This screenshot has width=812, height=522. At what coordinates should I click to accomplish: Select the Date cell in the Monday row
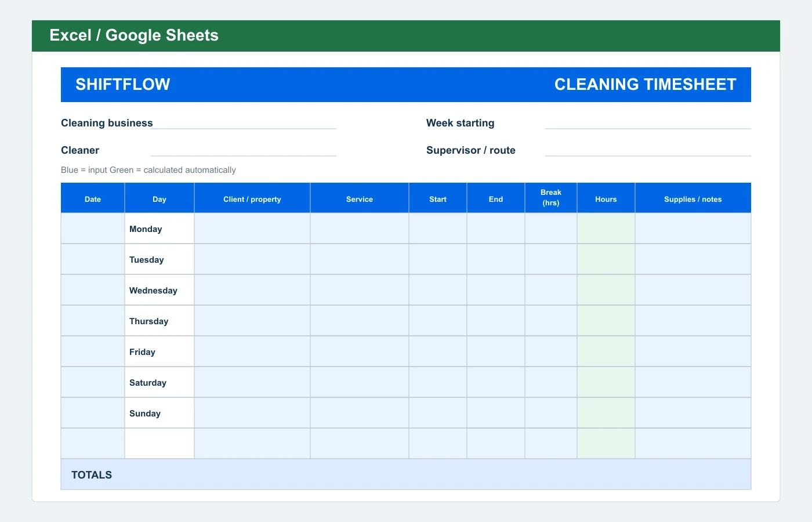point(93,229)
